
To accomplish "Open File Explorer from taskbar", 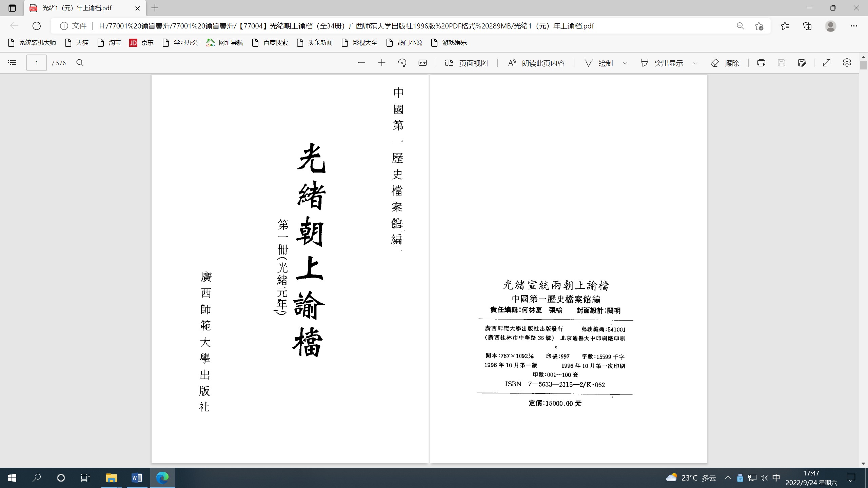I will click(111, 478).
